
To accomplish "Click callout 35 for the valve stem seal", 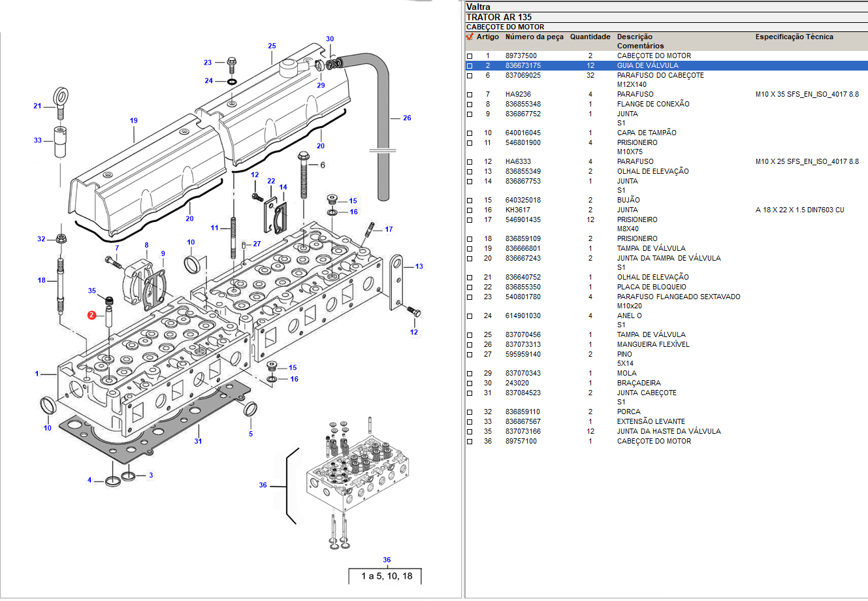I will (x=92, y=291).
